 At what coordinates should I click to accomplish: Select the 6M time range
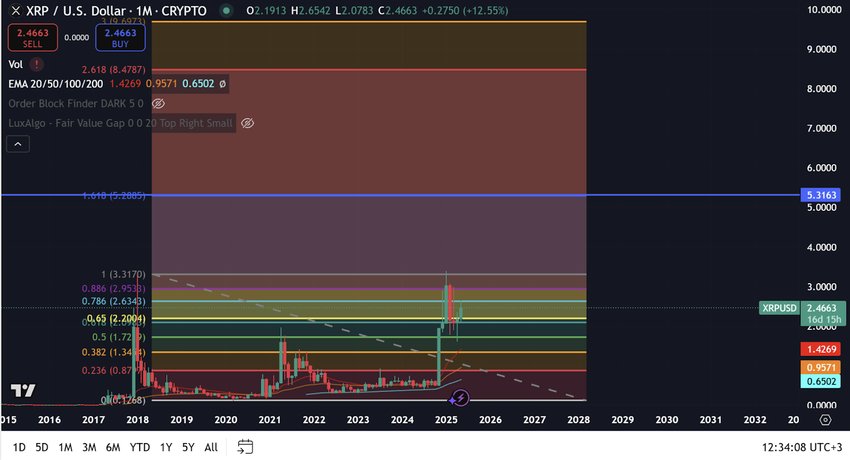pos(113,447)
